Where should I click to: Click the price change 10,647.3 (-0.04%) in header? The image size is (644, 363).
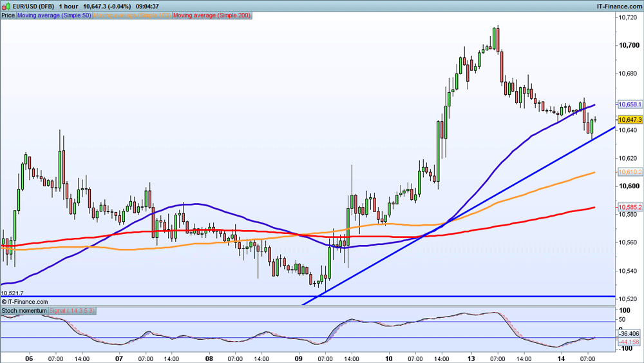(107, 6)
